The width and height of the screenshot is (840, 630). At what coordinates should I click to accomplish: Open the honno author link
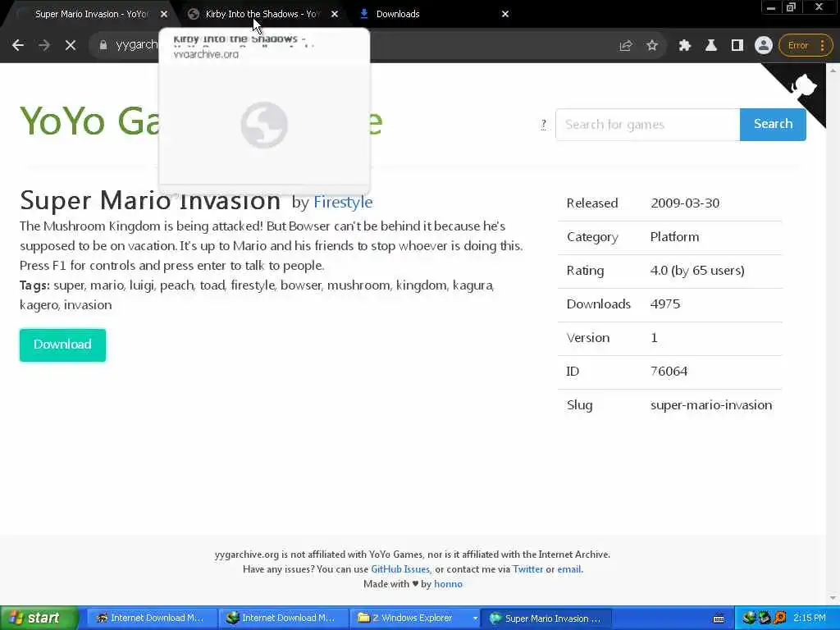tap(448, 584)
